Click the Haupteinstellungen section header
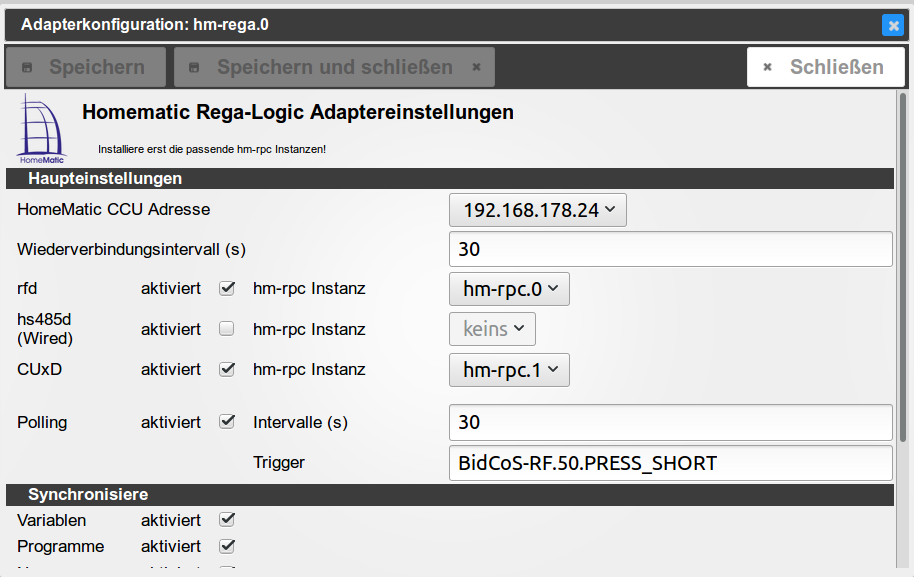914x577 pixels. pos(449,178)
